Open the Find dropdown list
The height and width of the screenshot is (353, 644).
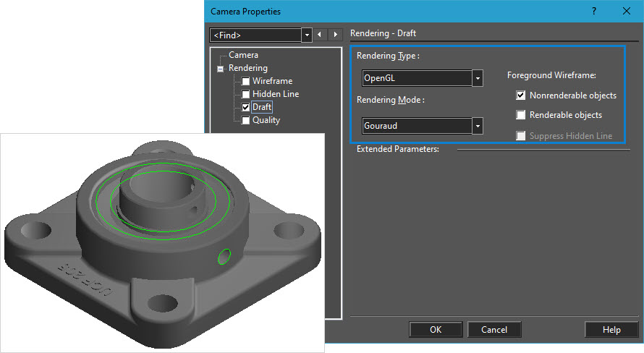[x=307, y=35]
